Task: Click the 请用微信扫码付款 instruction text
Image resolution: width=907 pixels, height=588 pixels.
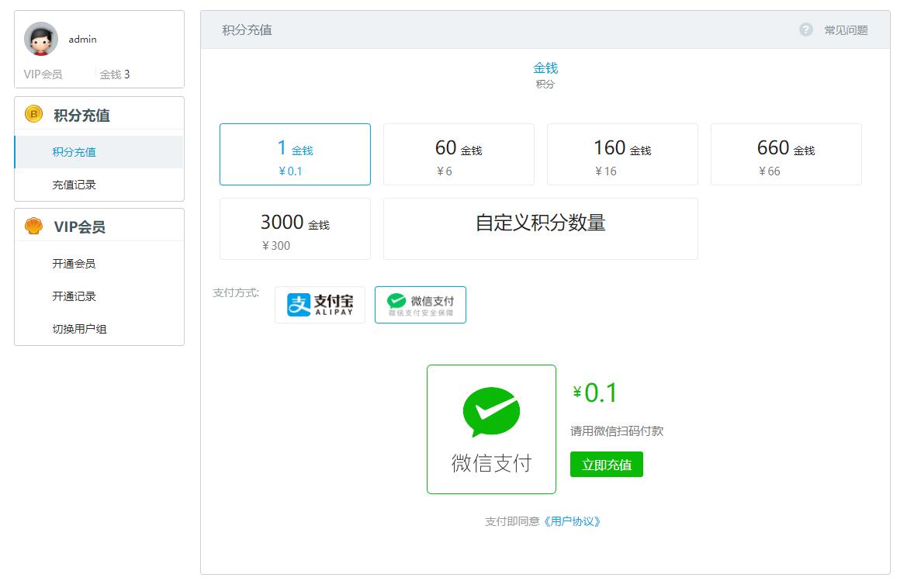Action: coord(617,431)
